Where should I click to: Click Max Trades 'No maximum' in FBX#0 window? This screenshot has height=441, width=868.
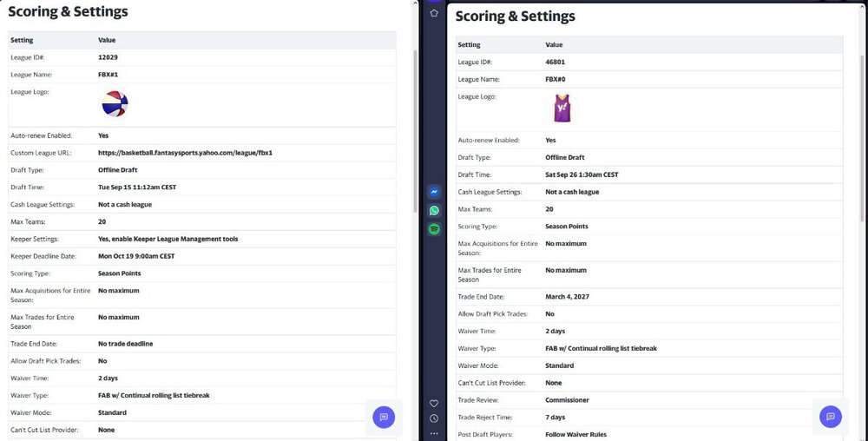566,271
